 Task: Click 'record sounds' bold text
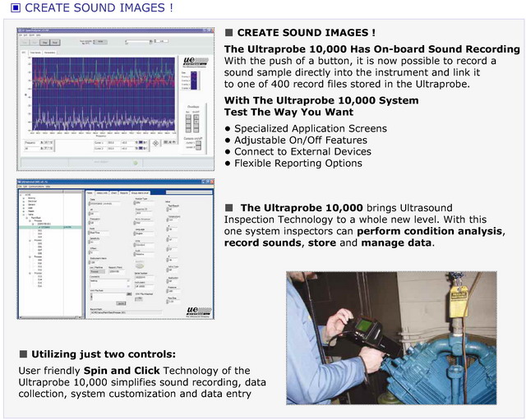pos(263,242)
